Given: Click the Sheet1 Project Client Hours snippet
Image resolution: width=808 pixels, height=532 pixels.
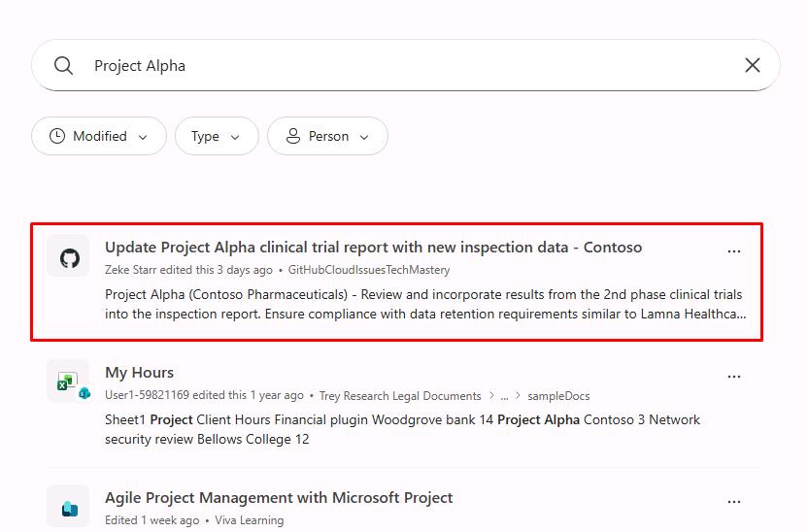Looking at the screenshot, I should (x=402, y=429).
